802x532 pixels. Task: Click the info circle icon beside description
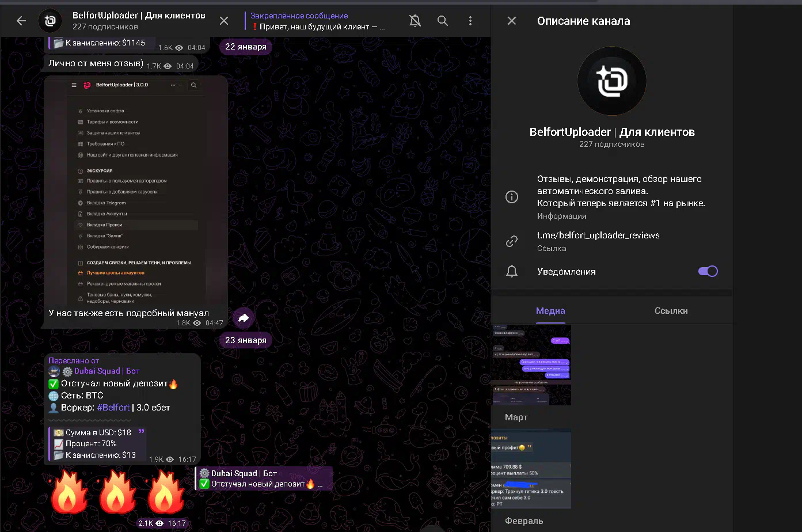tap(511, 197)
